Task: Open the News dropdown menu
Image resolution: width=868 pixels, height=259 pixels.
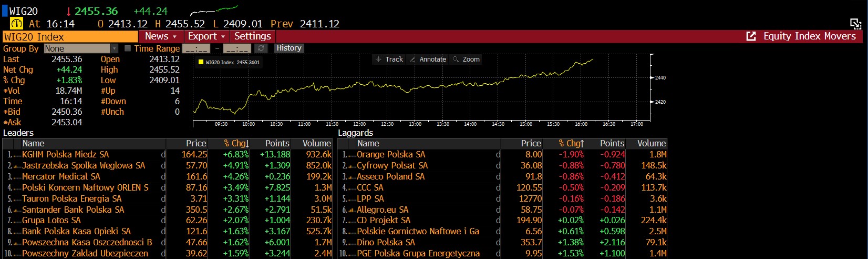Action: pyautogui.click(x=161, y=36)
